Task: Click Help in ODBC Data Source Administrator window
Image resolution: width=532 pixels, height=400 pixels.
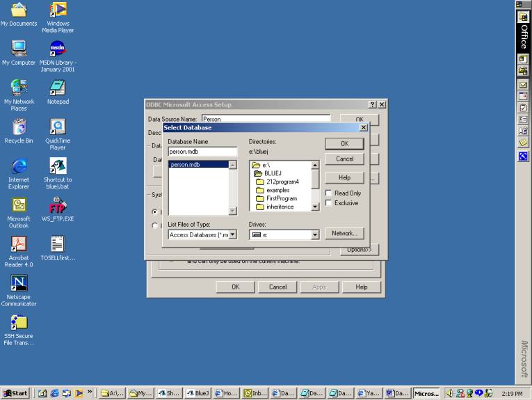Action: 362,287
